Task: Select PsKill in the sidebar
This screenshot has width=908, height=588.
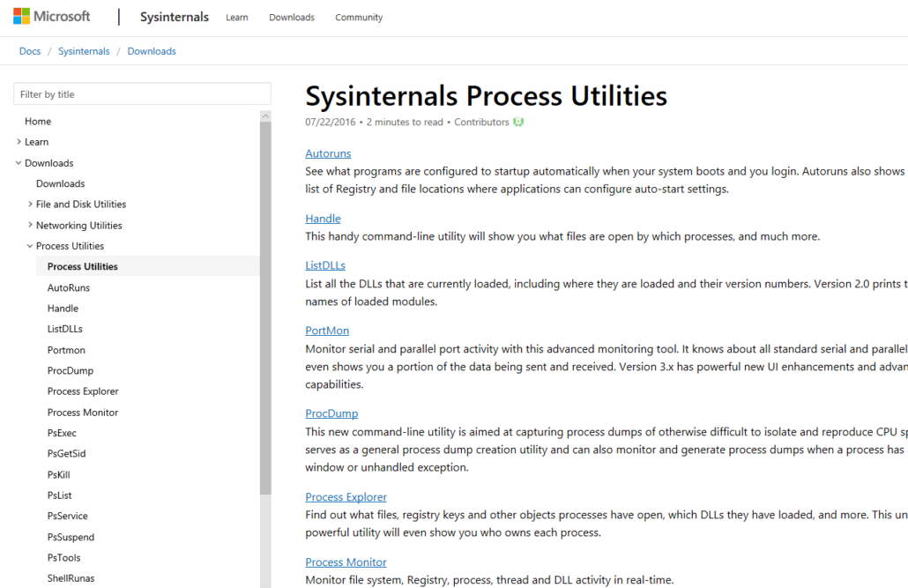Action: pos(58,474)
